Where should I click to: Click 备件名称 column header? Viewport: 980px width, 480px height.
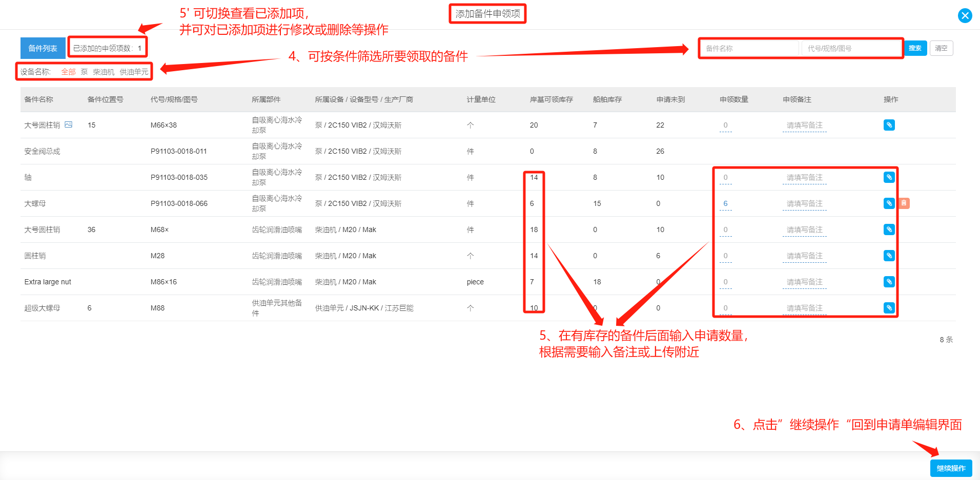pos(38,99)
